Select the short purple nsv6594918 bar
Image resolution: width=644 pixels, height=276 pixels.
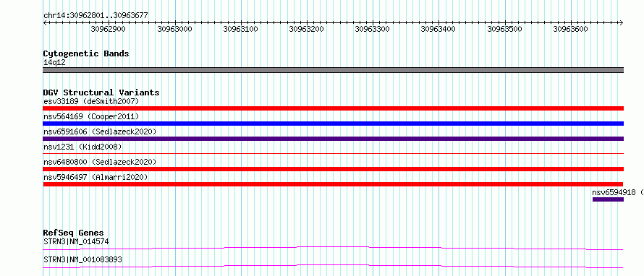(608, 199)
